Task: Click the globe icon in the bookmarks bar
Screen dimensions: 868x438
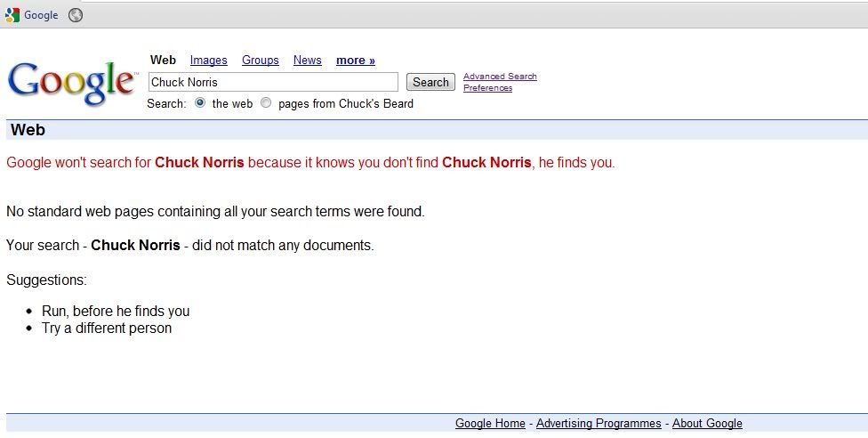Action: [76, 15]
